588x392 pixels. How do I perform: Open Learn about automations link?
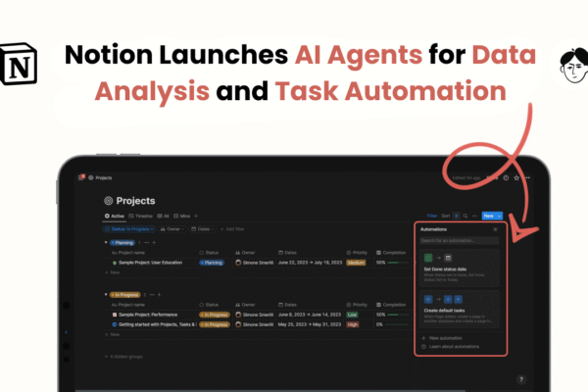tap(451, 347)
